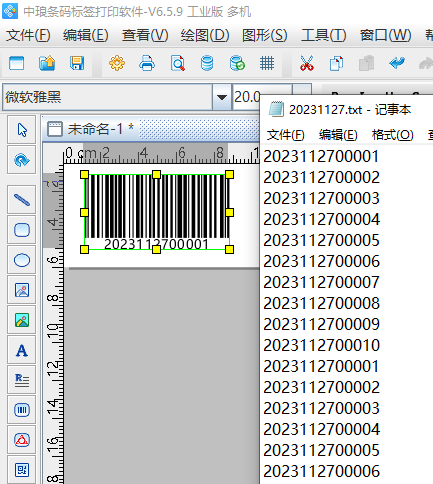Select the barcode drawing tool
Viewport: 433px width, 484px height.
click(22, 410)
